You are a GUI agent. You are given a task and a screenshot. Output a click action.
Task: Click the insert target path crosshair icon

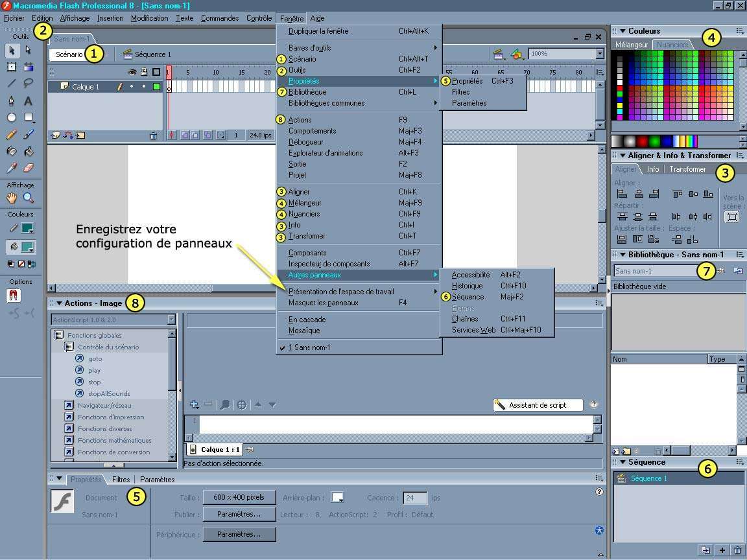(241, 404)
